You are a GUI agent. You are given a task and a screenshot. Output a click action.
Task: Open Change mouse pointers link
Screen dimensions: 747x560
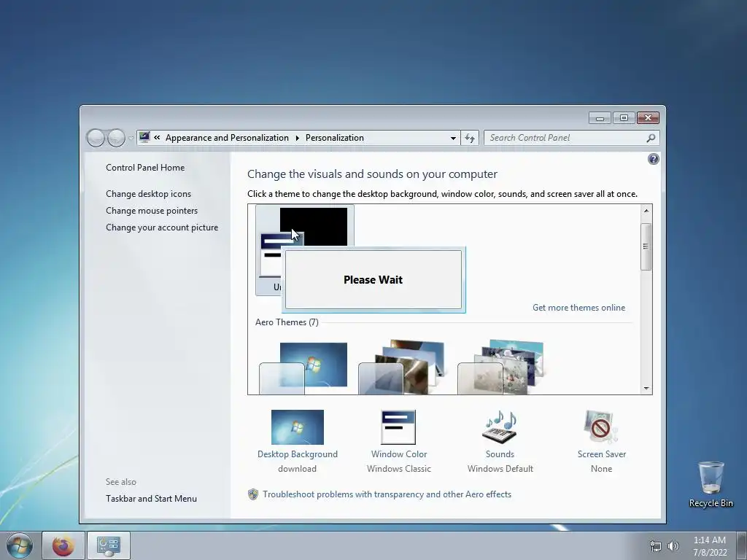[152, 211]
